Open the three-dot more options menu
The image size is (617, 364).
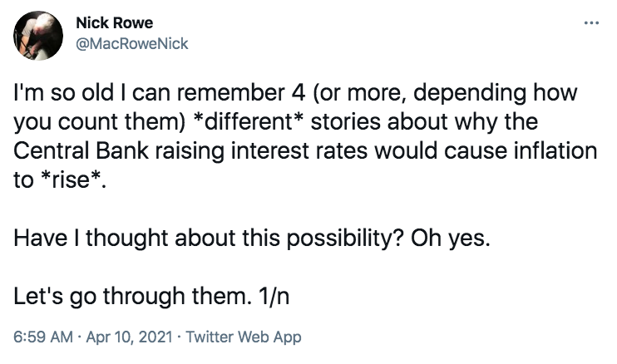[591, 22]
